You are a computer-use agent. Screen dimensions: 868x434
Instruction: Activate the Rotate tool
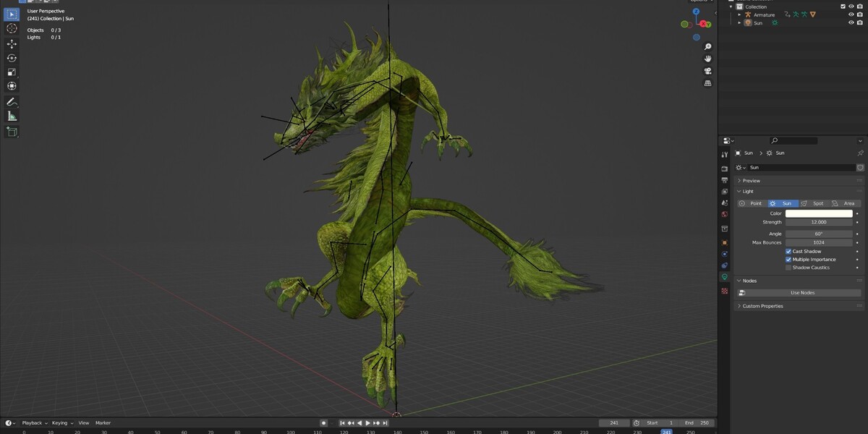coord(12,58)
